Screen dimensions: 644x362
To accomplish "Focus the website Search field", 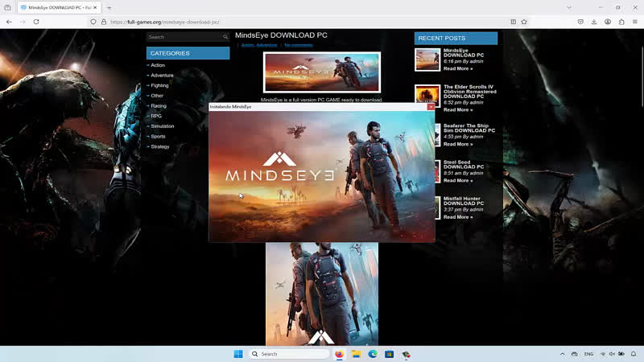I will coord(184,37).
